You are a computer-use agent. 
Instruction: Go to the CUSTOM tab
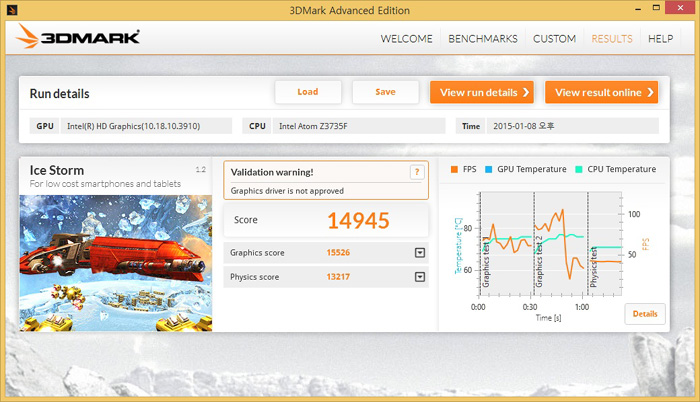coord(554,39)
